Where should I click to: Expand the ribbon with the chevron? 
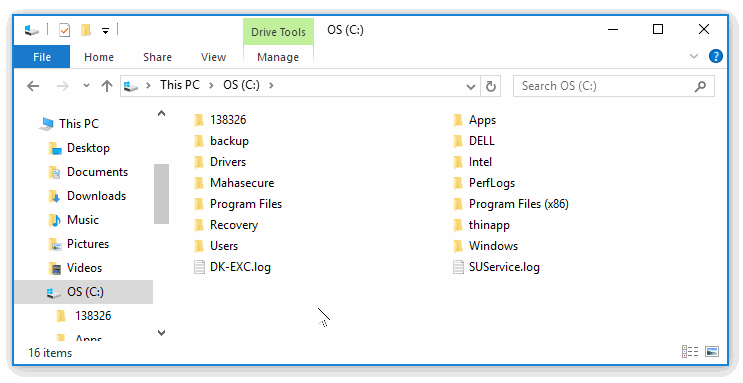pyautogui.click(x=694, y=56)
